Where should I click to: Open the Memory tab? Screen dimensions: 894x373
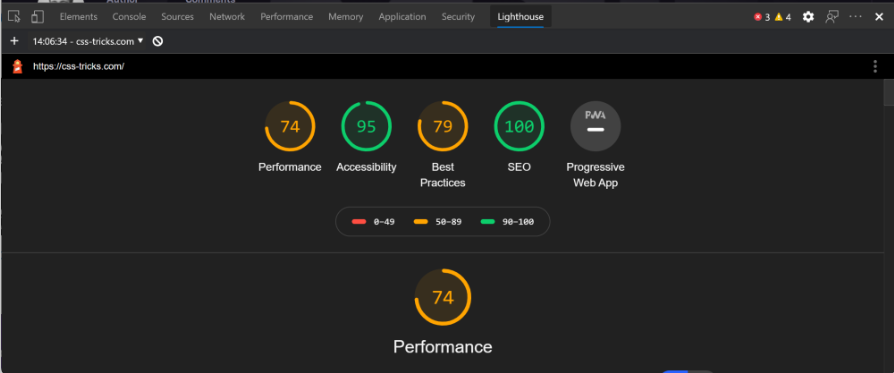[346, 17]
